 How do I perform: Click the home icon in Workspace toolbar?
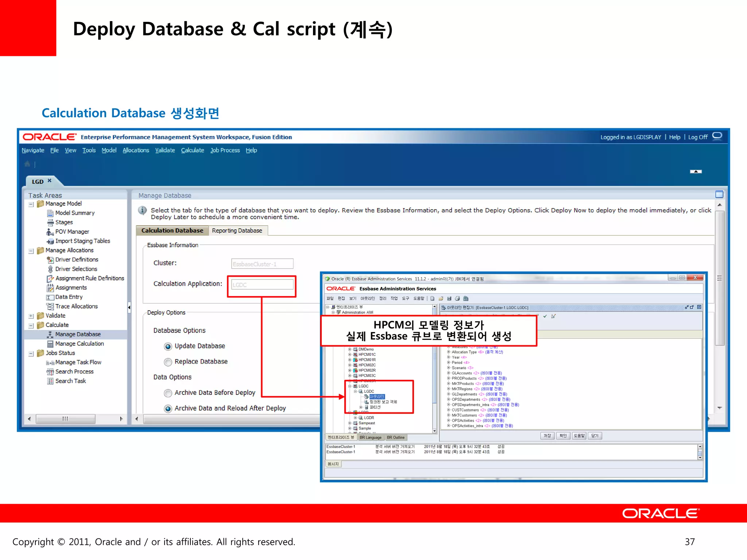(27, 164)
